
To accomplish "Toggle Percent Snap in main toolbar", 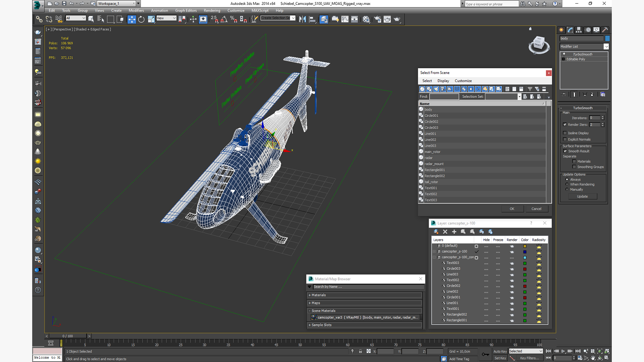I will (x=234, y=19).
